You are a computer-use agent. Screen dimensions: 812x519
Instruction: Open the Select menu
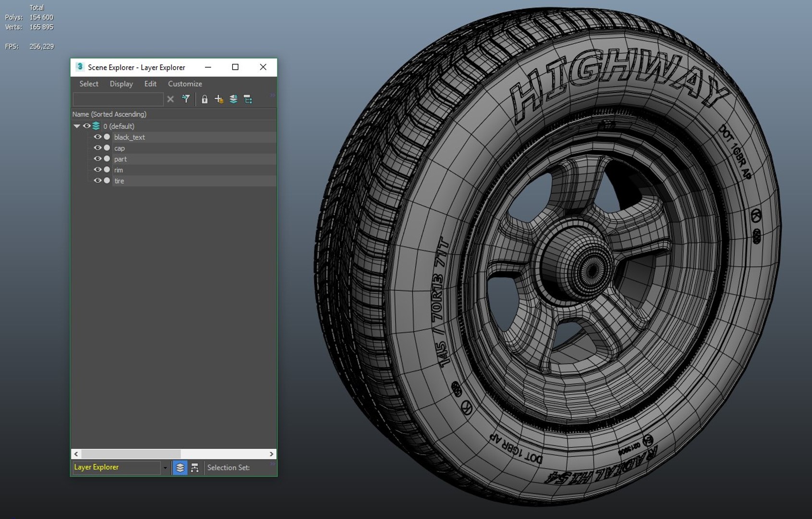coord(89,84)
